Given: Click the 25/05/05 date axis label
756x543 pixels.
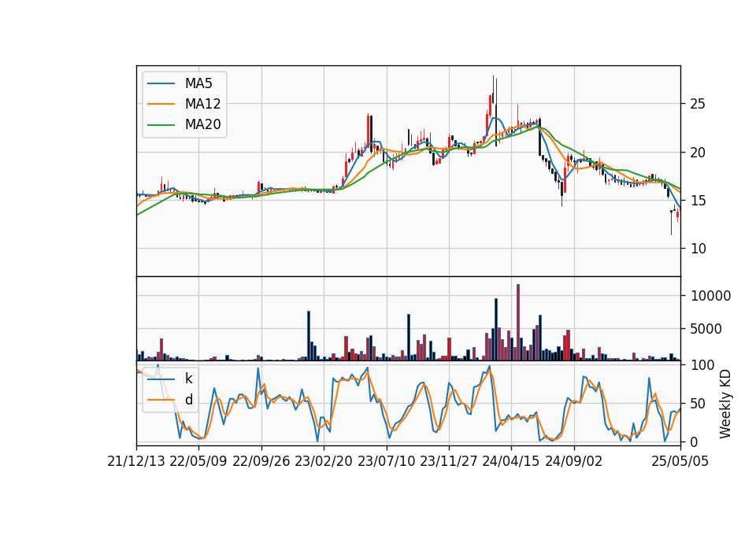Looking at the screenshot, I should click(x=680, y=461).
